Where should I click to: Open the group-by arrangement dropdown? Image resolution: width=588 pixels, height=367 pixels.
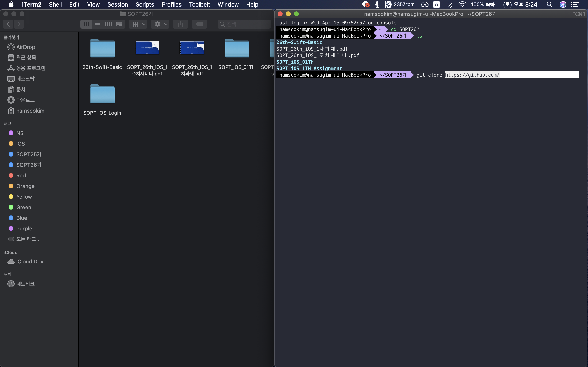tap(138, 24)
